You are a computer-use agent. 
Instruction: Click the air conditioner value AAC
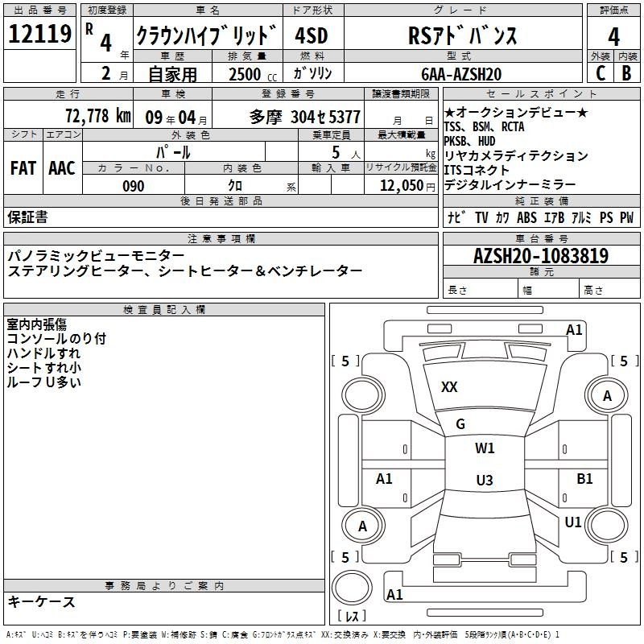(x=62, y=168)
